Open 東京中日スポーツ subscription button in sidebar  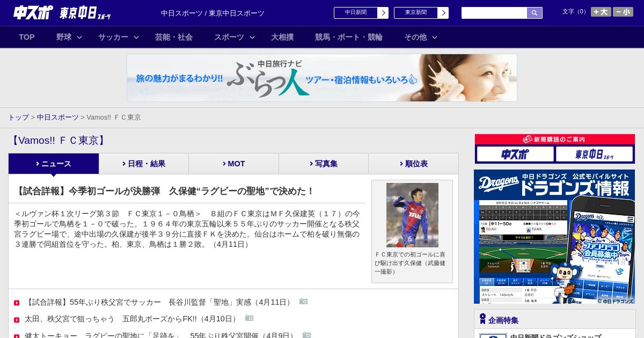pyautogui.click(x=594, y=155)
